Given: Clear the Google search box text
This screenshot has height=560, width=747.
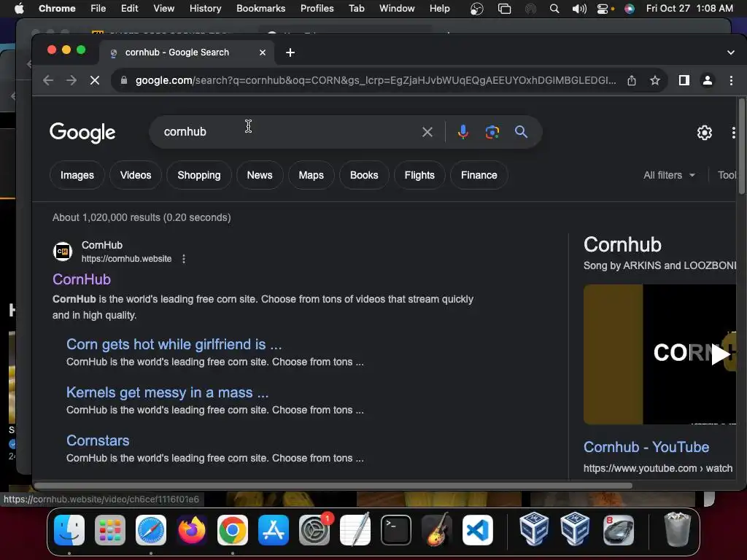Looking at the screenshot, I should point(427,132).
